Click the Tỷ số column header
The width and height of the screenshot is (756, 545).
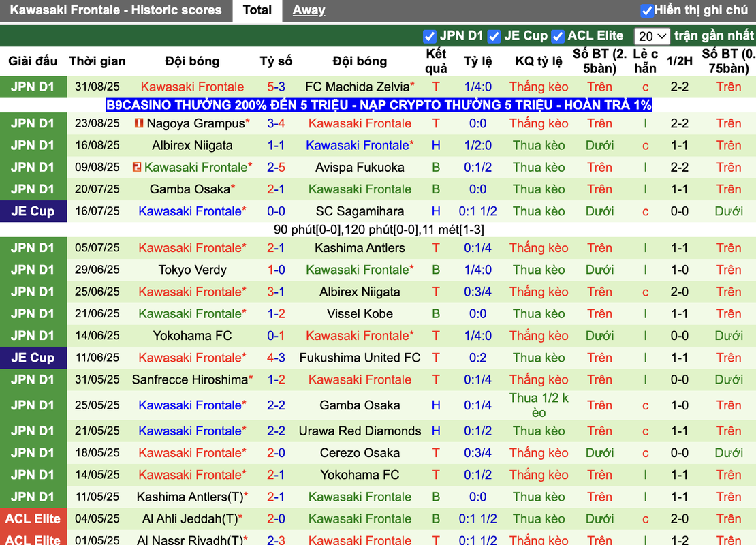tap(276, 61)
